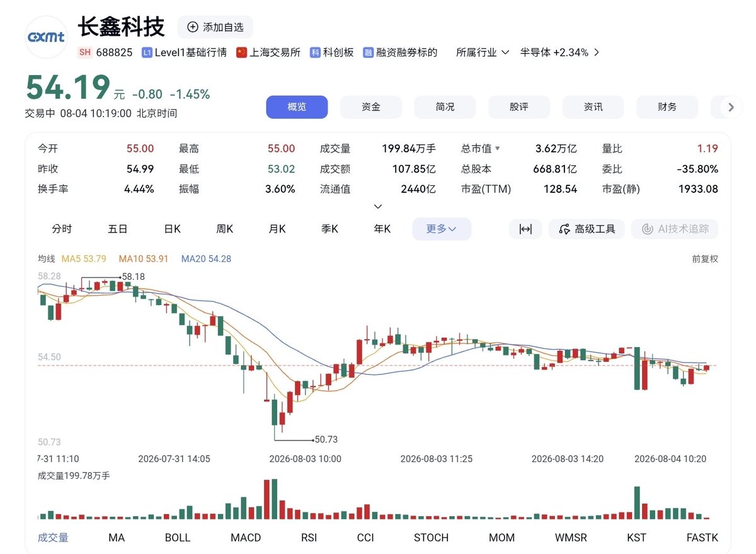The height and width of the screenshot is (554, 756).
Task: Switch to 年K chart
Action: (382, 229)
